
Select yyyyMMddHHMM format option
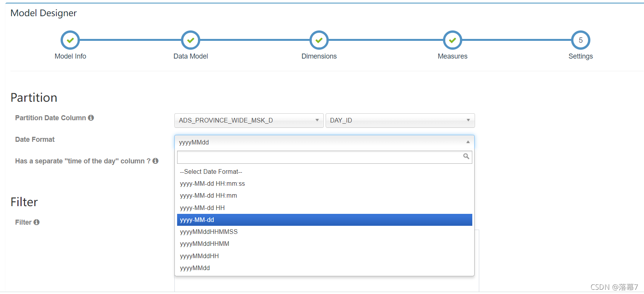click(325, 244)
